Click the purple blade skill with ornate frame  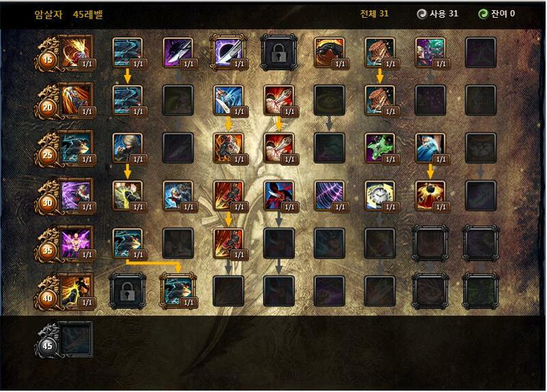228,53
